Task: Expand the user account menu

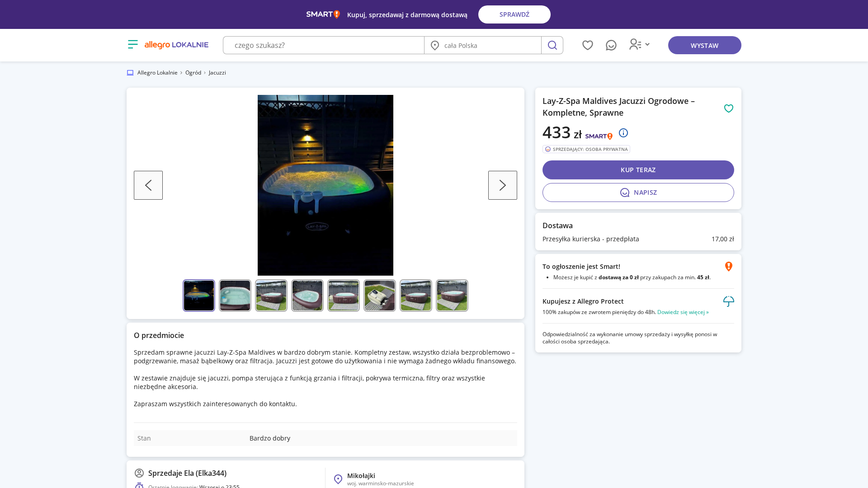Action: click(639, 44)
